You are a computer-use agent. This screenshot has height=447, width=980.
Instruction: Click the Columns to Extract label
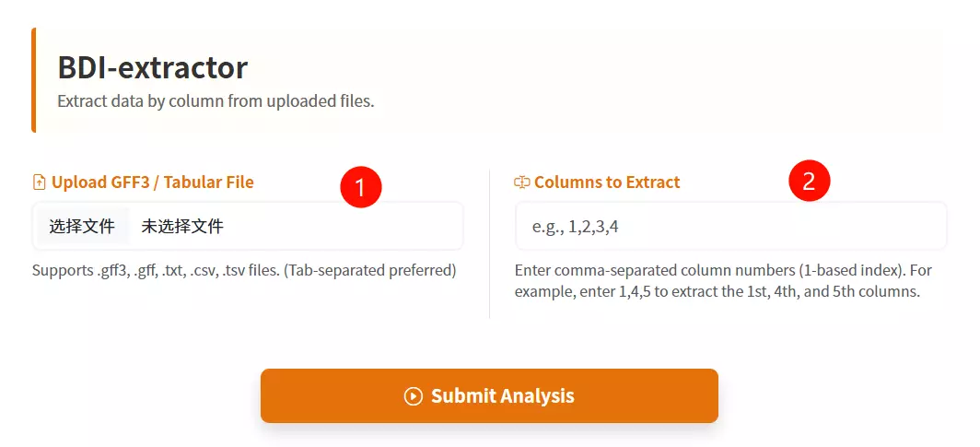click(x=607, y=182)
